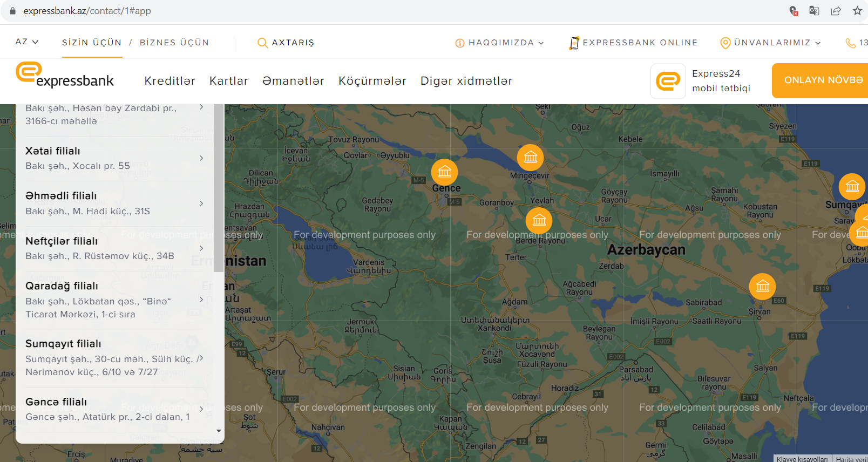Expand Neftçilər filialı branch details
868x462 pixels.
coord(201,248)
